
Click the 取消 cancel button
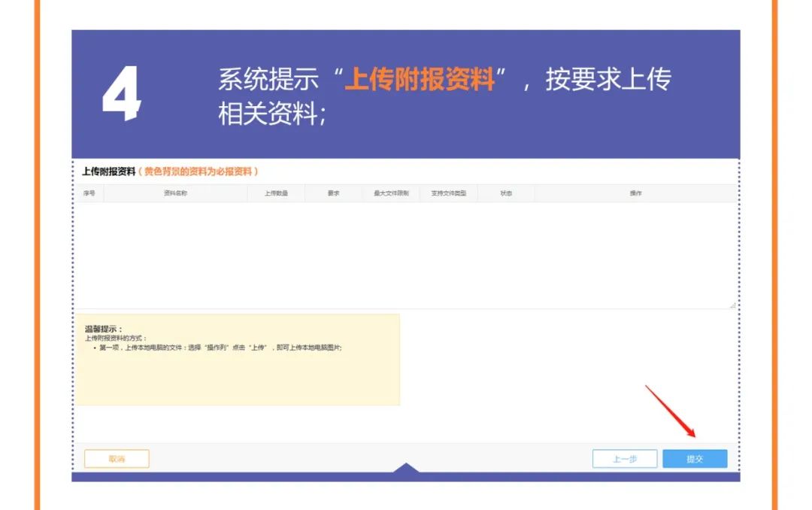click(x=117, y=459)
